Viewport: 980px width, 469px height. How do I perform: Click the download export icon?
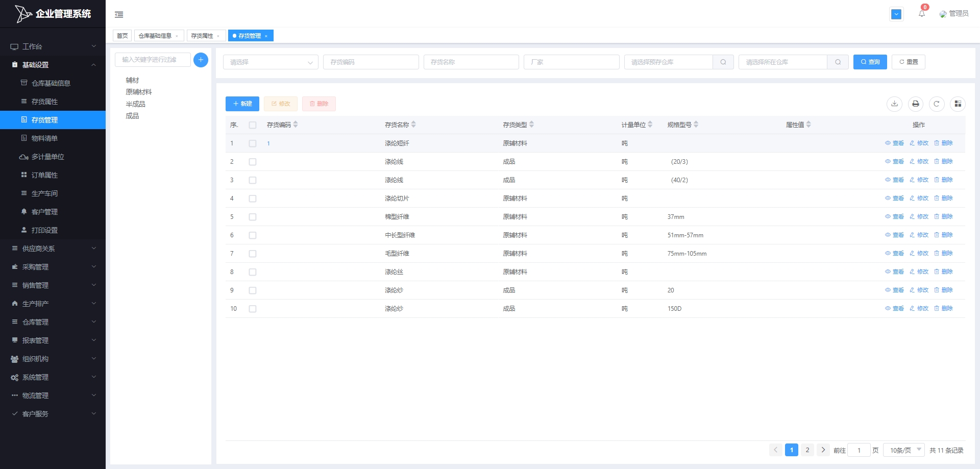pyautogui.click(x=894, y=104)
